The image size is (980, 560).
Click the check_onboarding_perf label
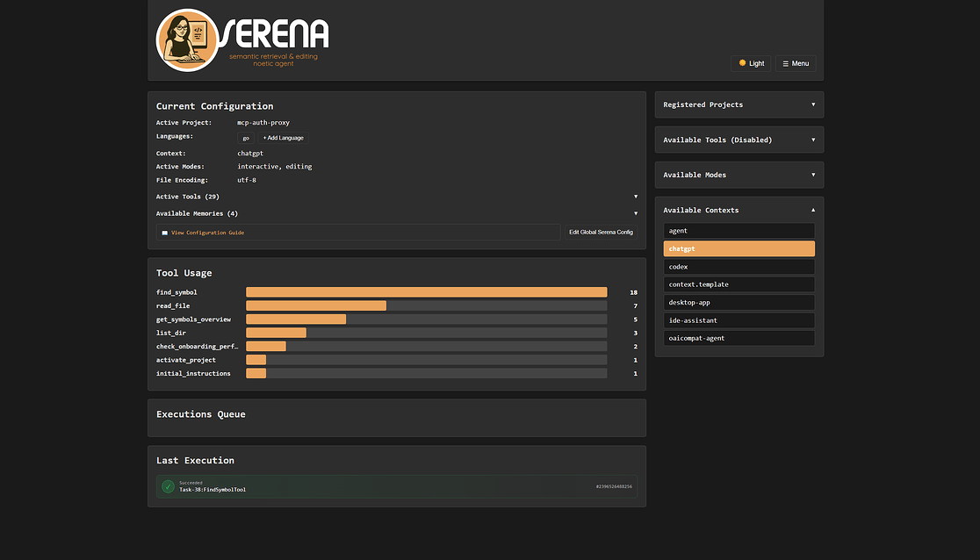(x=197, y=346)
